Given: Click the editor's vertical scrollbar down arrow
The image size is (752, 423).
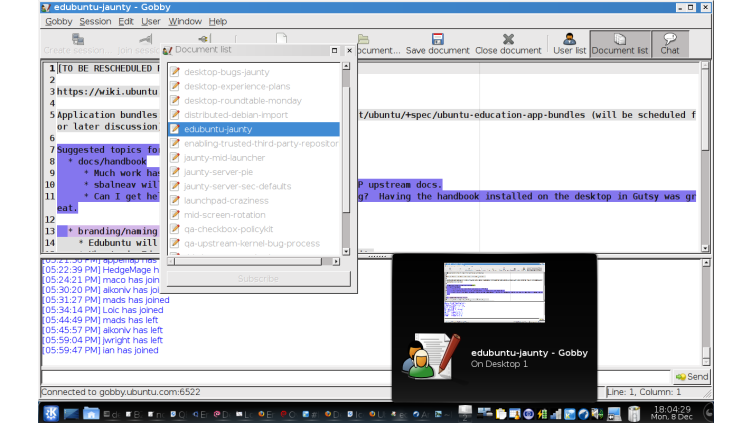Looking at the screenshot, I should point(705,248).
